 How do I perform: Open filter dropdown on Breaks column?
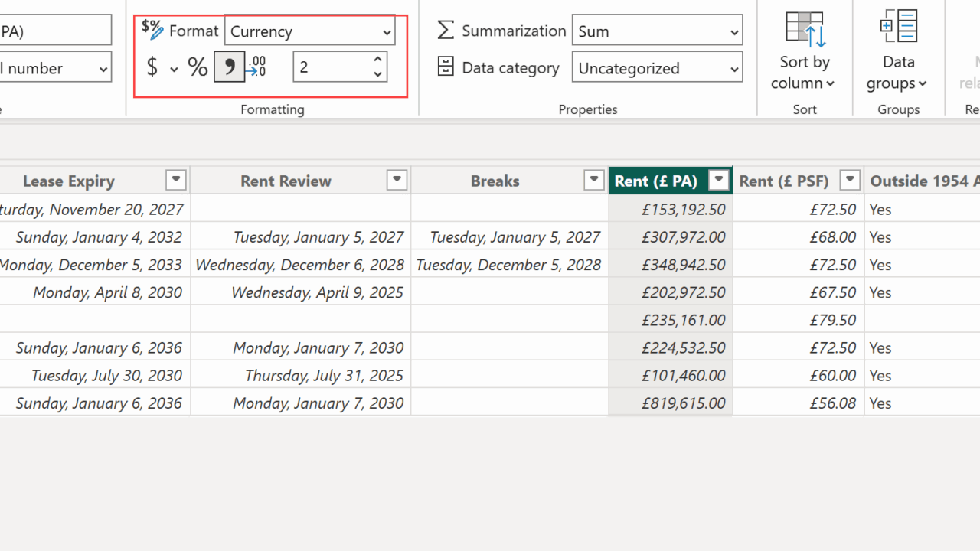coord(594,180)
